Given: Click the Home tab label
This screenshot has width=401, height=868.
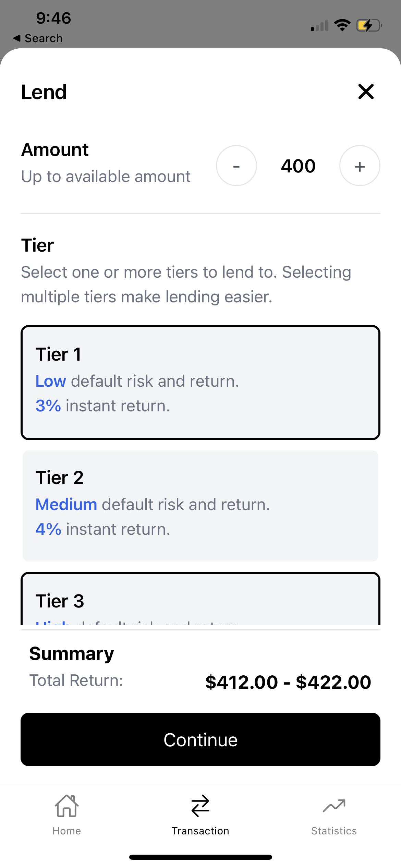Looking at the screenshot, I should tap(66, 831).
